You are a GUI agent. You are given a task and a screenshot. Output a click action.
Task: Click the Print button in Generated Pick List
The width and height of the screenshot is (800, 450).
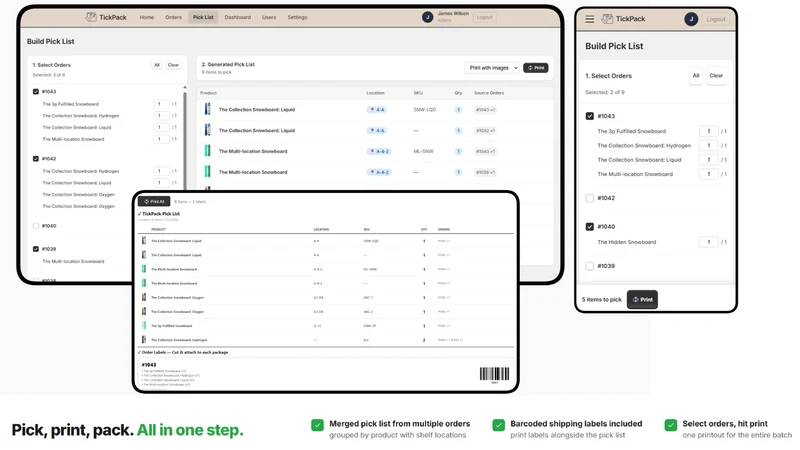coord(536,68)
